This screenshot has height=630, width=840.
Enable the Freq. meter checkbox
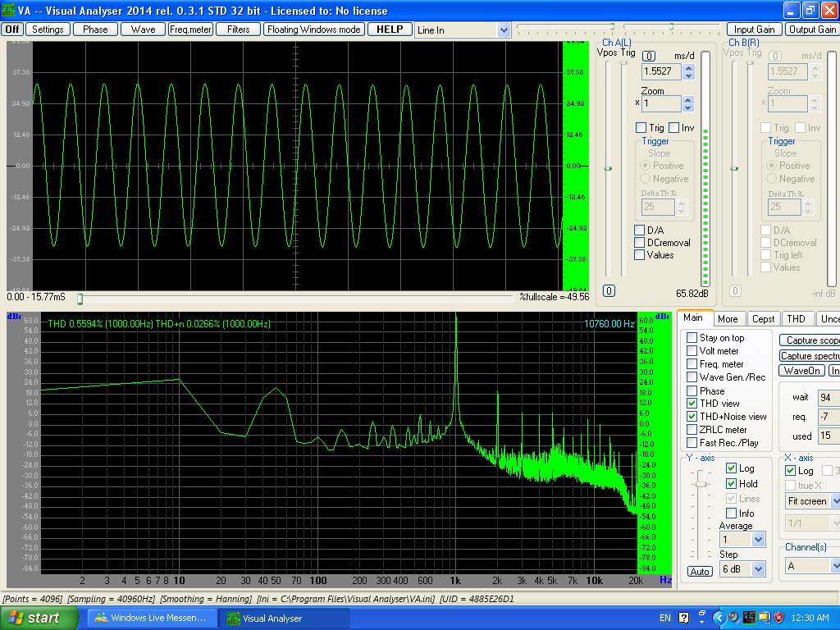692,363
